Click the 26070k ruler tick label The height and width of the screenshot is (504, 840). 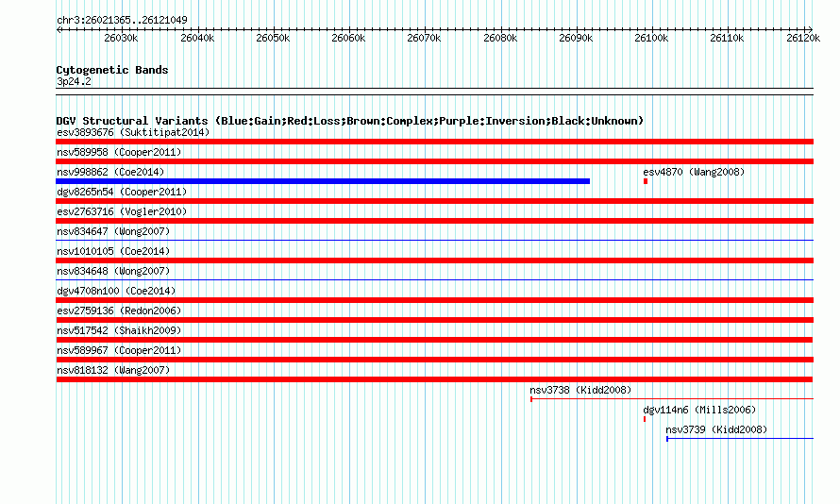[424, 38]
